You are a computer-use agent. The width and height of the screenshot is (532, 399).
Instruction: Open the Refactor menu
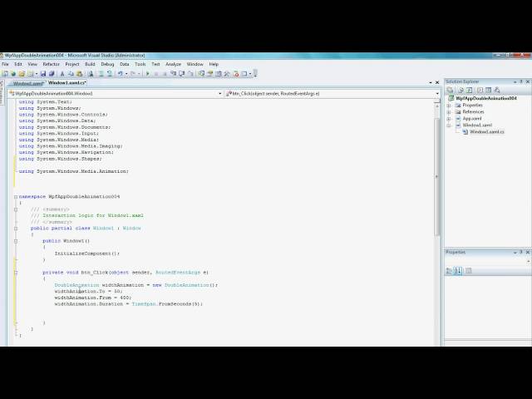51,64
